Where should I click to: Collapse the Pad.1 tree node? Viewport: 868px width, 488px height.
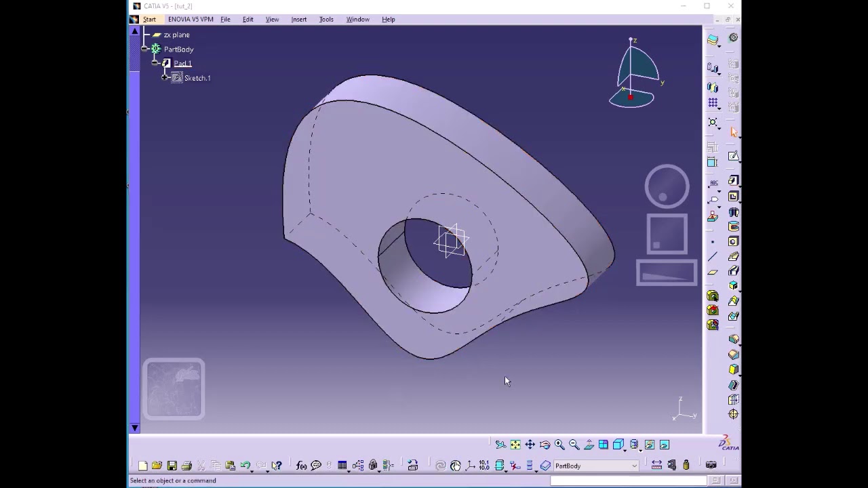(155, 64)
